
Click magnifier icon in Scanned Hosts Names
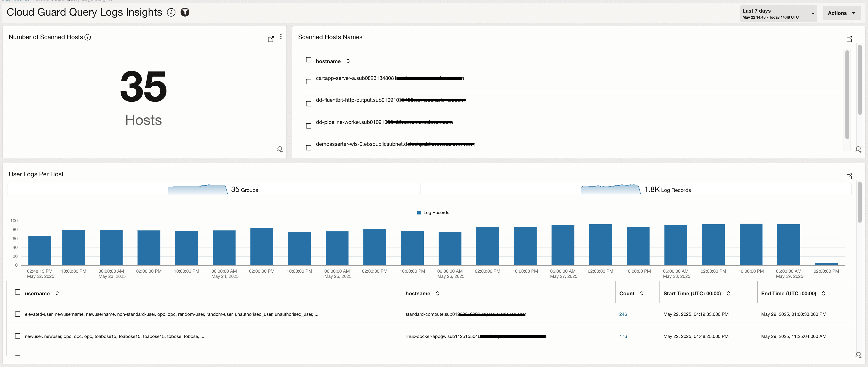point(858,149)
